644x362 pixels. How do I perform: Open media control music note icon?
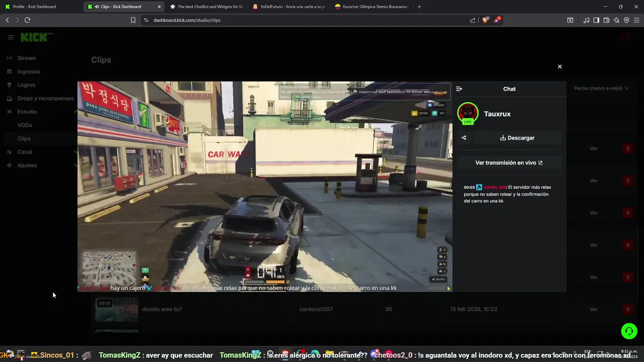click(x=586, y=20)
